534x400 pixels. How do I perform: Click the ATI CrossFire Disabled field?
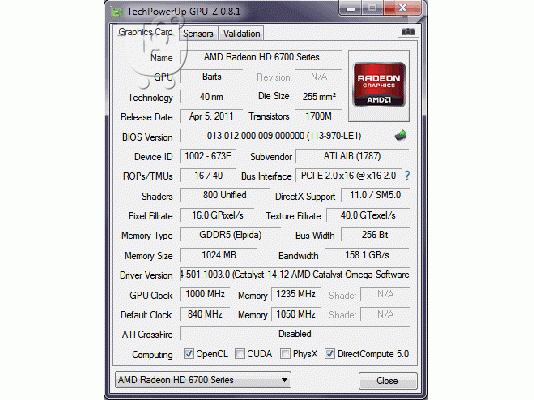click(295, 334)
